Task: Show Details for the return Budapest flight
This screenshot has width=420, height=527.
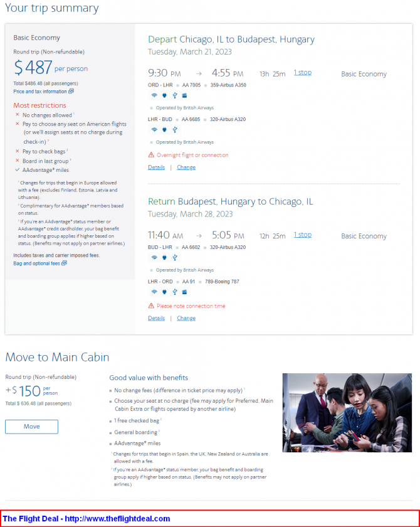Action: 156,318
